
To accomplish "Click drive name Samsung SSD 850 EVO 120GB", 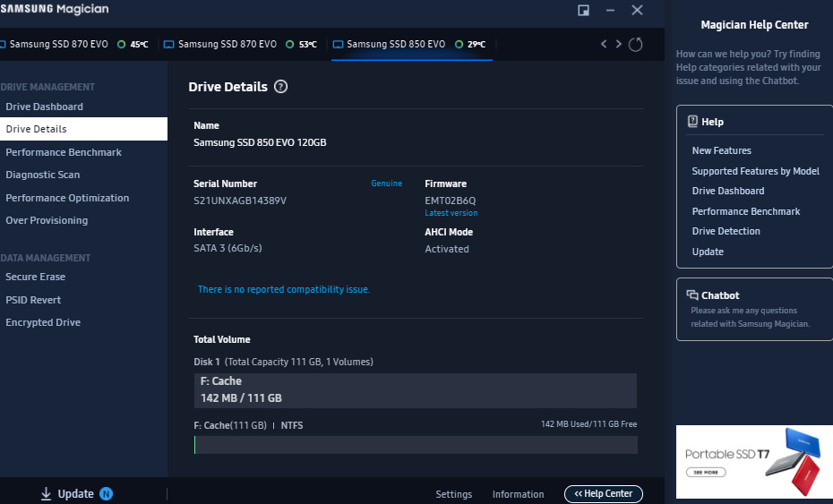I will pyautogui.click(x=260, y=142).
